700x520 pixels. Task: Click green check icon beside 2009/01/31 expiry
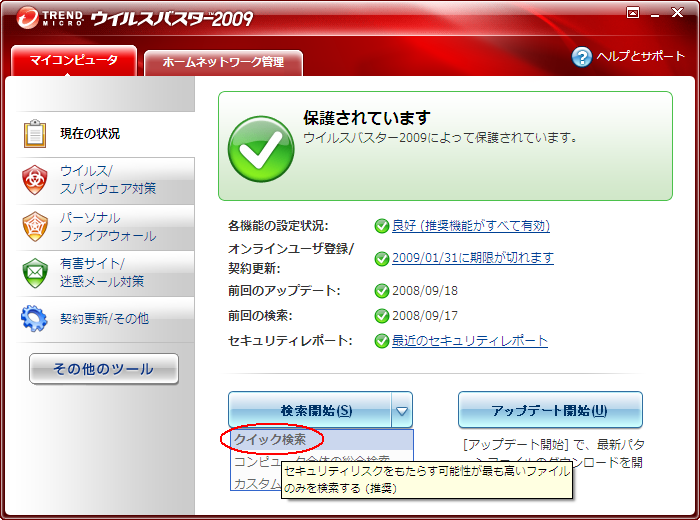(x=382, y=258)
